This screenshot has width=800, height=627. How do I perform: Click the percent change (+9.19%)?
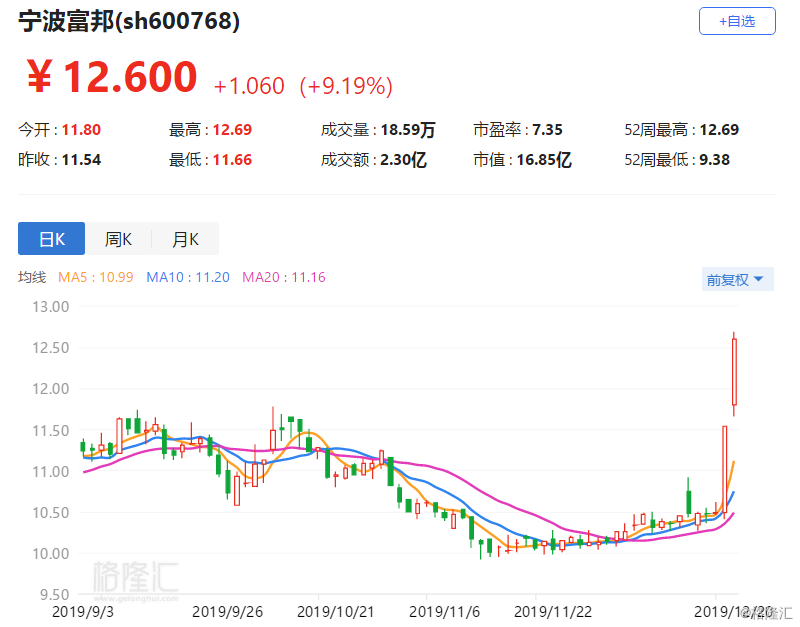click(346, 86)
